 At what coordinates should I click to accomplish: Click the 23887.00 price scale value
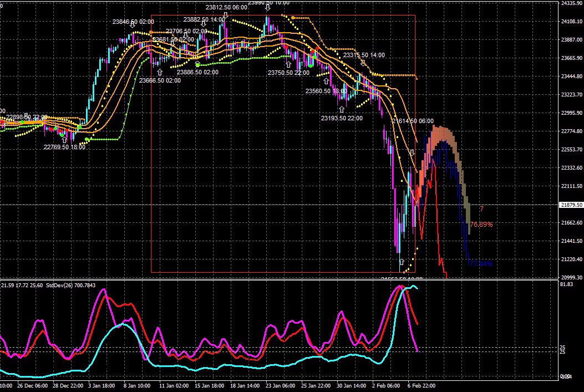pyautogui.click(x=571, y=40)
